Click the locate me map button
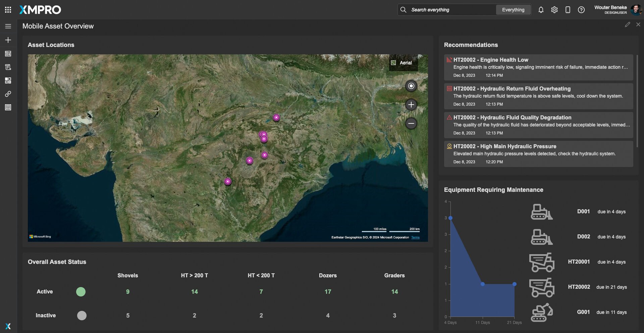The image size is (644, 333). click(x=411, y=86)
